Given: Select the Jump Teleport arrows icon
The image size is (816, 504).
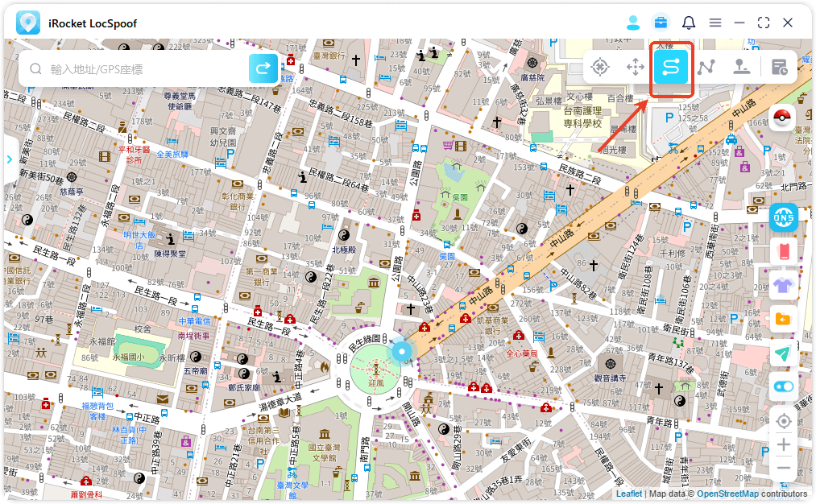Looking at the screenshot, I should click(x=636, y=67).
